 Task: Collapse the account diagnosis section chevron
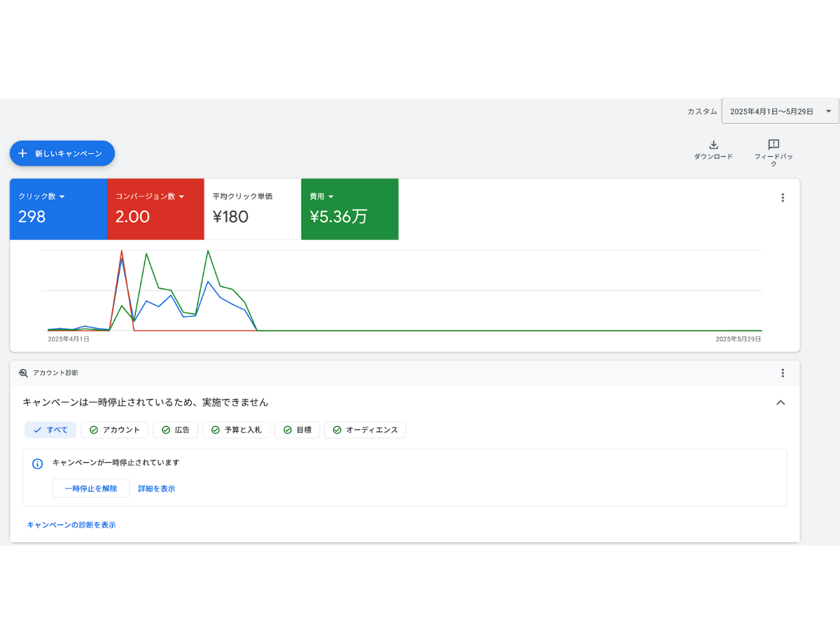click(x=780, y=402)
